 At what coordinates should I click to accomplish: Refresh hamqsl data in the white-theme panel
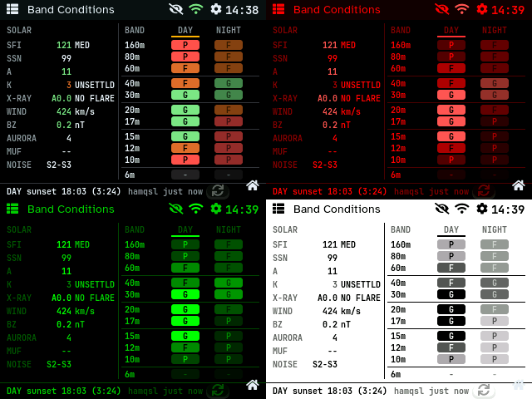[x=484, y=391]
